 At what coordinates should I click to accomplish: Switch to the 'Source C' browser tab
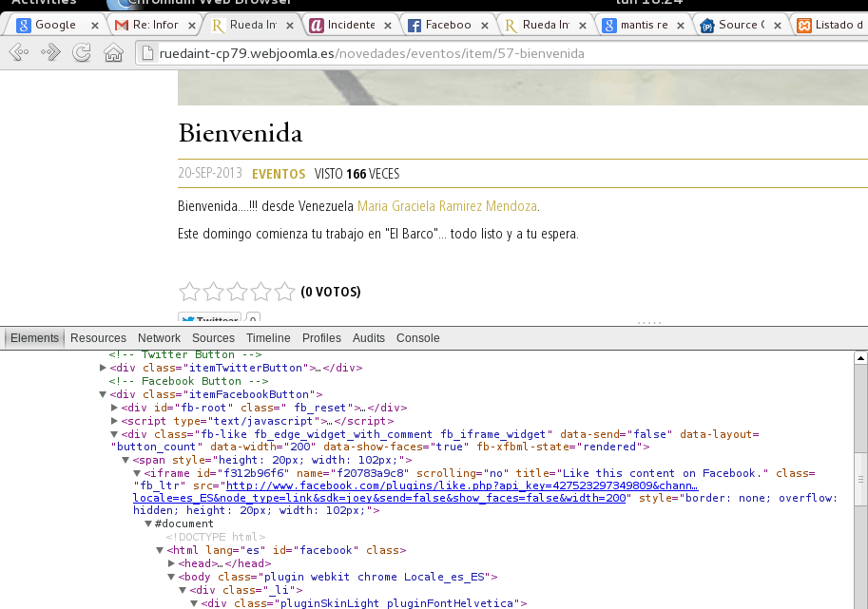741,25
